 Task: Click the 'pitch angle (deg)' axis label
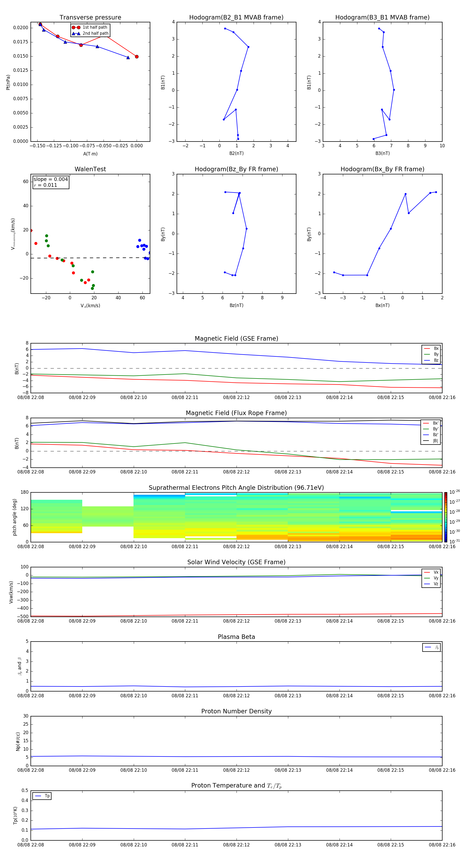point(14,517)
